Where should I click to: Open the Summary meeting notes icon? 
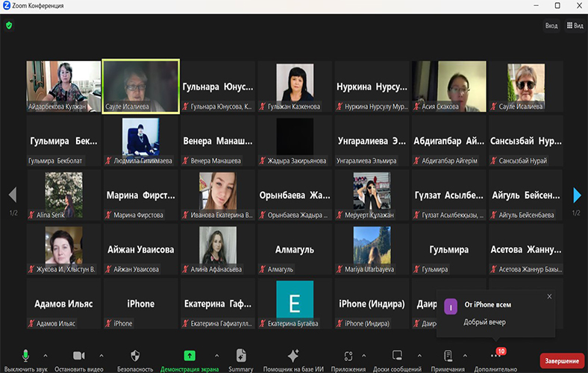point(241,356)
